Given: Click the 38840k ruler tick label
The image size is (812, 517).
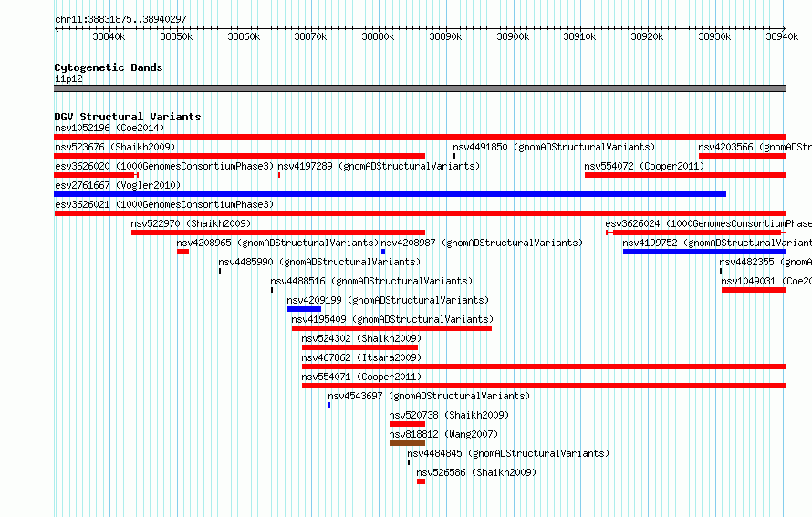Looking at the screenshot, I should pyautogui.click(x=109, y=36).
